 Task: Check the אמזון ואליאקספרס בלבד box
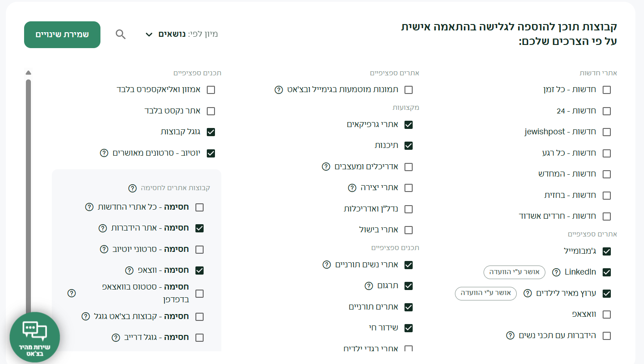point(211,90)
